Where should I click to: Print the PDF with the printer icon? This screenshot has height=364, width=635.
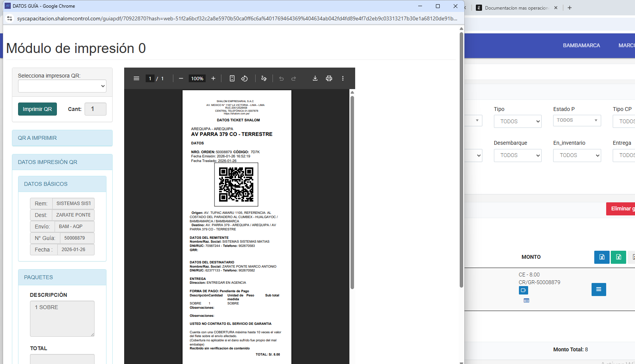(329, 78)
